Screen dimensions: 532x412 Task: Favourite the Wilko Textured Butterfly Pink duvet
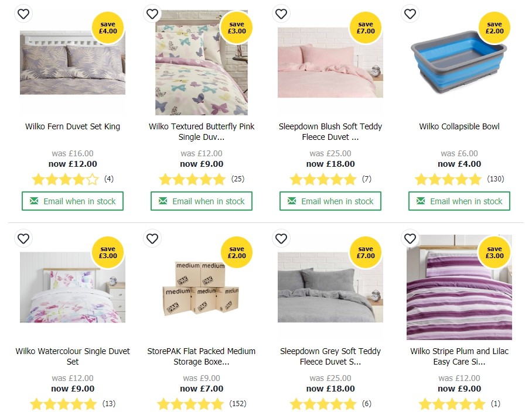click(x=152, y=13)
